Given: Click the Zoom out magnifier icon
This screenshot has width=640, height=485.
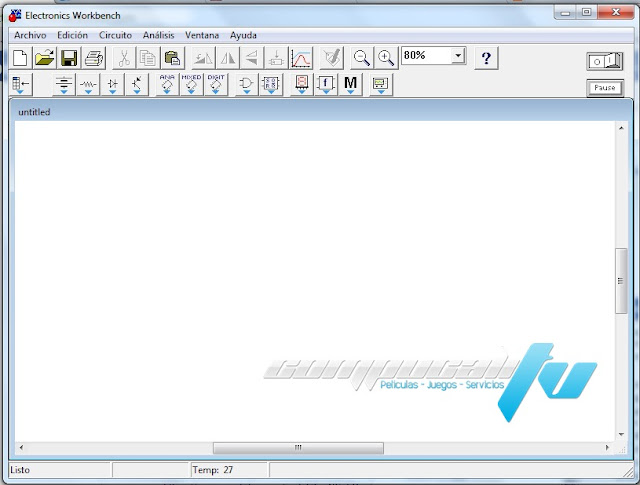Looking at the screenshot, I should point(362,58).
